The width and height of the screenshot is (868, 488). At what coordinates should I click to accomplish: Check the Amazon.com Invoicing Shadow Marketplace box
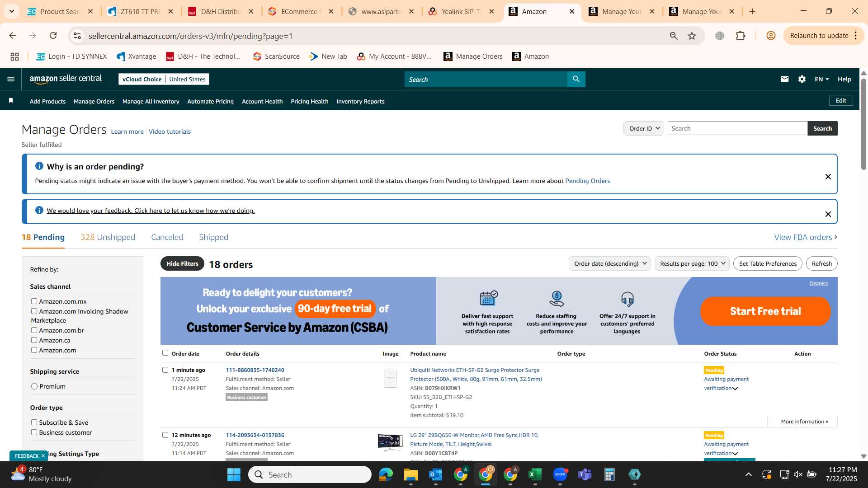pos(34,311)
